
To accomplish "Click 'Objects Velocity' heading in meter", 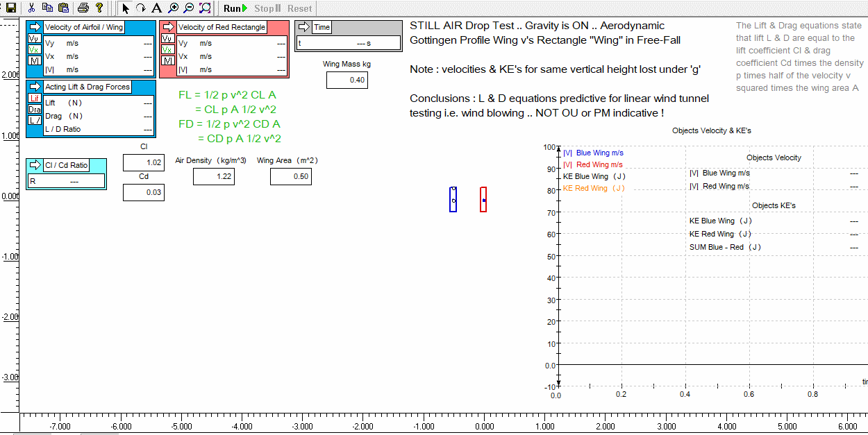I will coord(774,157).
